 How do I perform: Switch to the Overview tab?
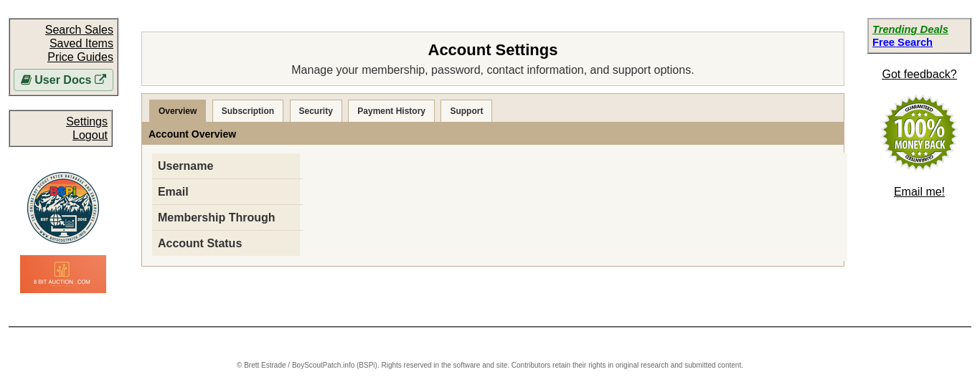(x=177, y=111)
